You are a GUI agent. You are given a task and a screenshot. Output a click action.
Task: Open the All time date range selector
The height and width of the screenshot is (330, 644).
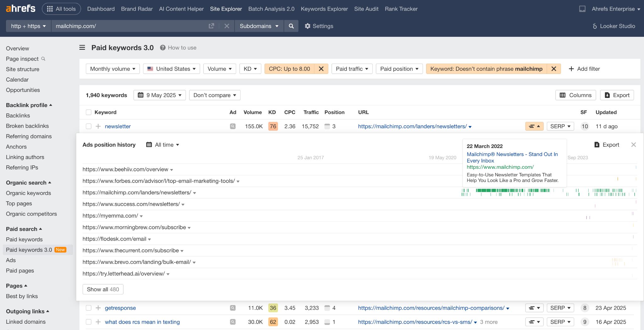(163, 145)
